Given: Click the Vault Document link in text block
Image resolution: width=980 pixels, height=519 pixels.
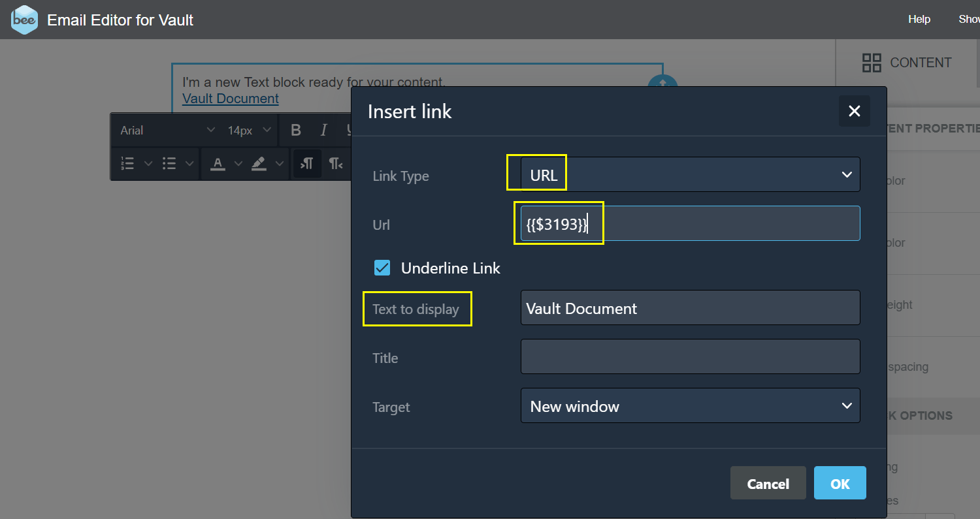Looking at the screenshot, I should [x=231, y=99].
